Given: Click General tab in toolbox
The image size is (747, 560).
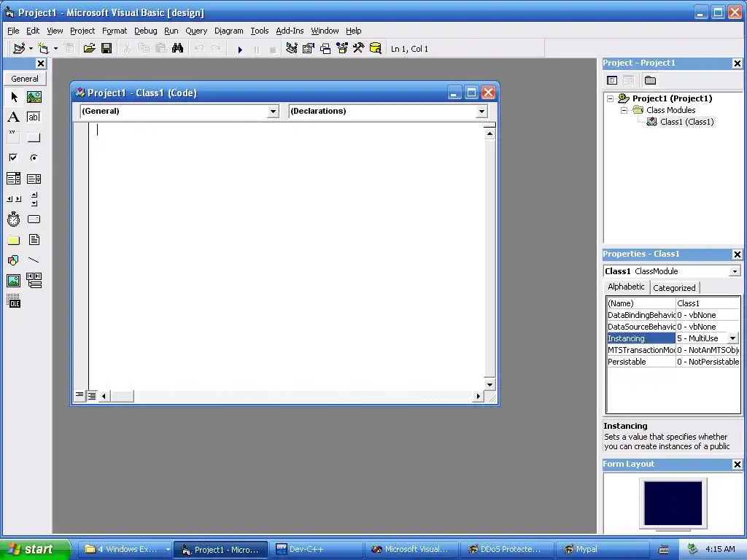Looking at the screenshot, I should 25,79.
